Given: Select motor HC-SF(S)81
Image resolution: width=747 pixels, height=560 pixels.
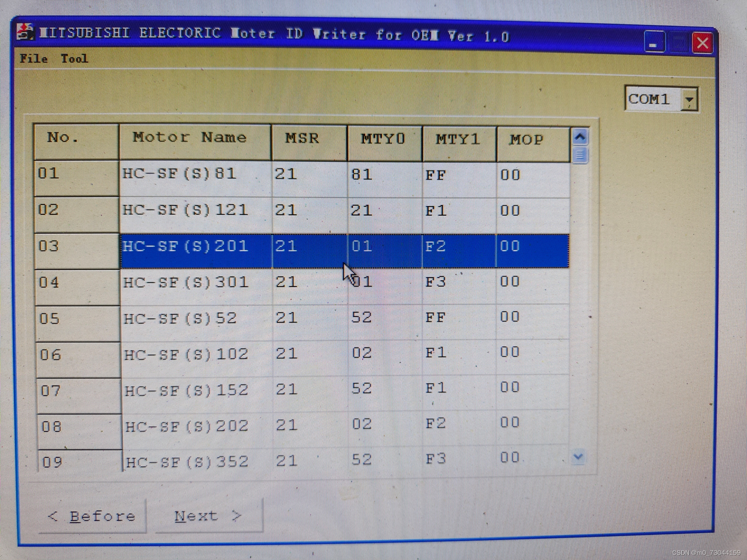Looking at the screenshot, I should 196,178.
